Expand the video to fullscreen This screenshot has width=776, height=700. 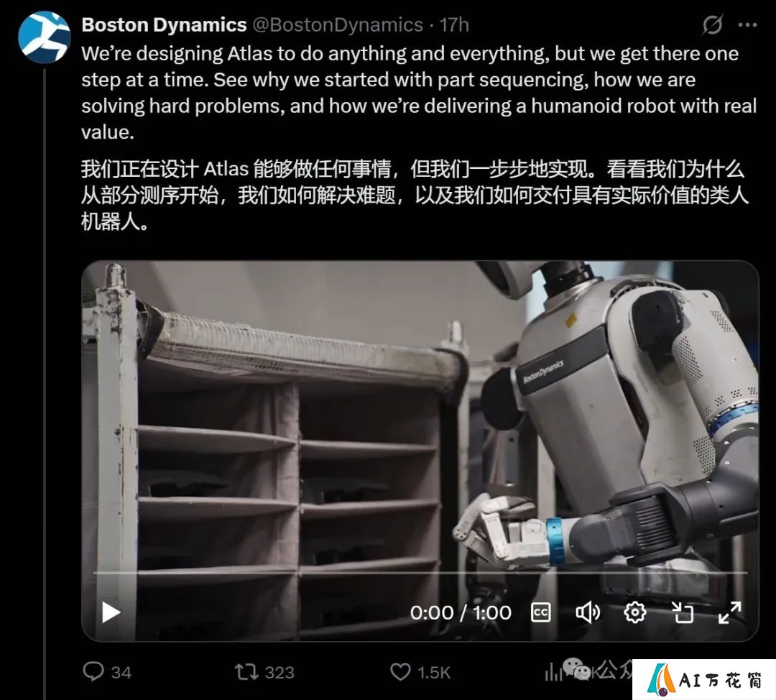pos(729,612)
